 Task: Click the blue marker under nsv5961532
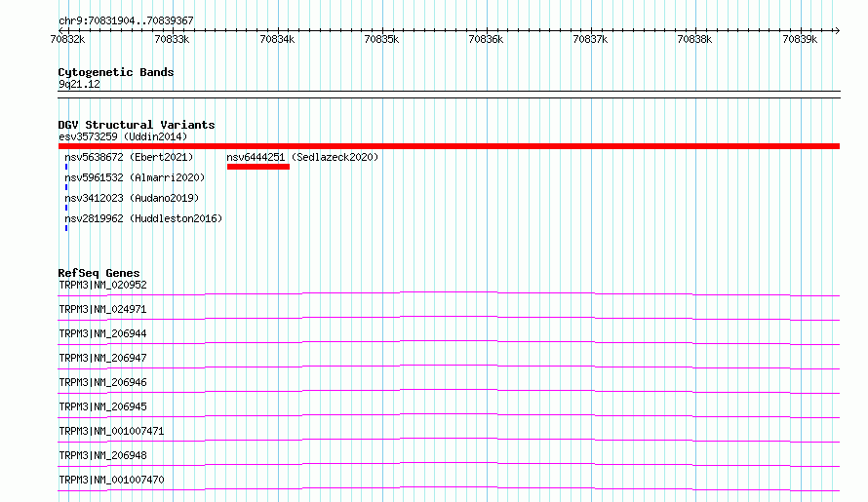[66, 187]
